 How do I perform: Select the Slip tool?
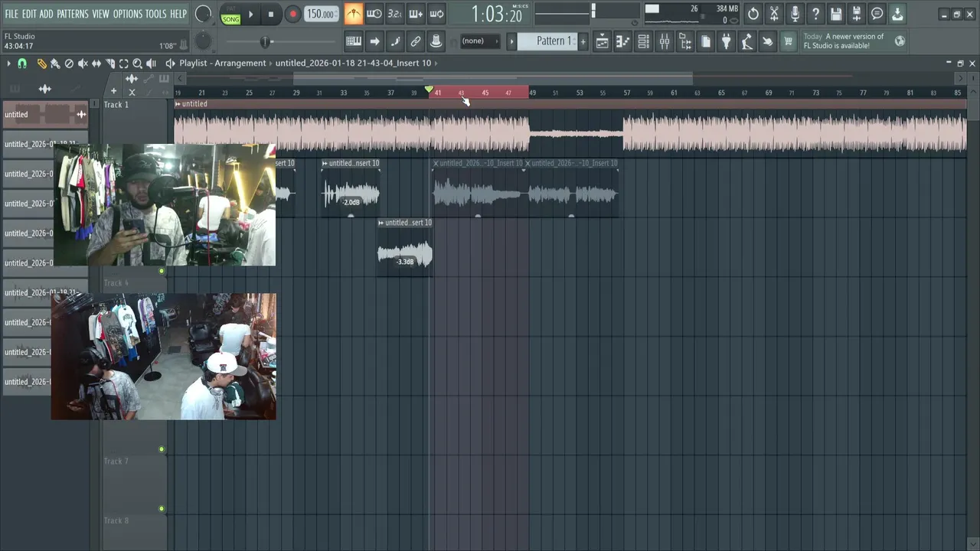point(96,64)
